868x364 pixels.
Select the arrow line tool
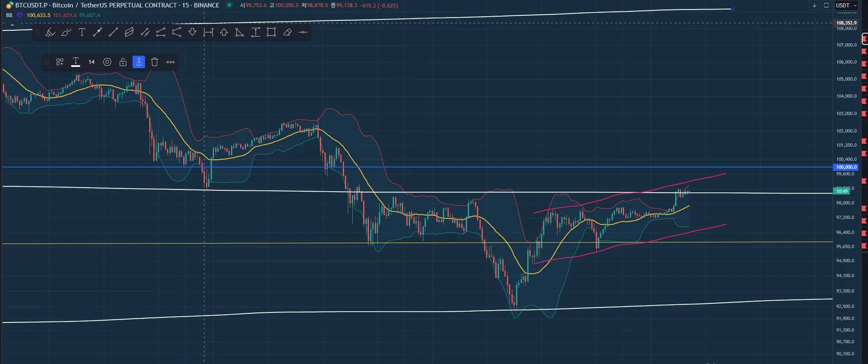(x=97, y=32)
